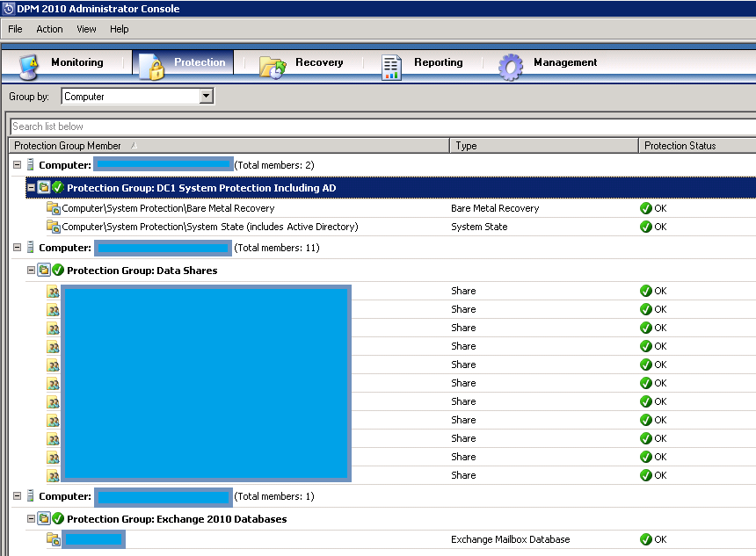Screen dimensions: 756x556
Task: Click the (Total members: 2) text
Action: click(274, 165)
